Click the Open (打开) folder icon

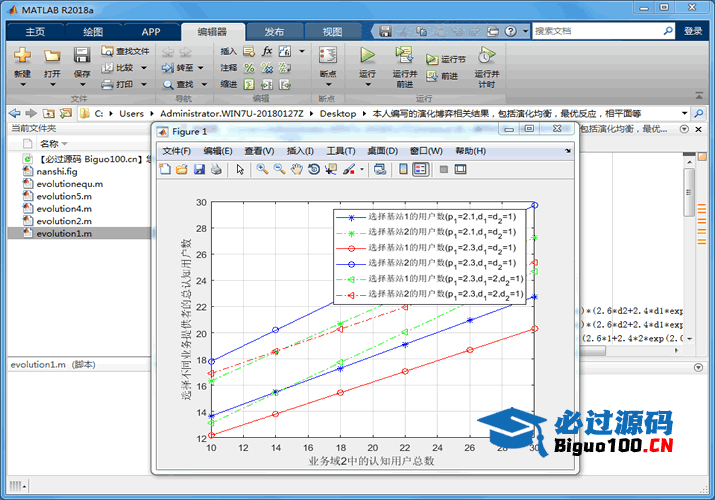click(52, 56)
